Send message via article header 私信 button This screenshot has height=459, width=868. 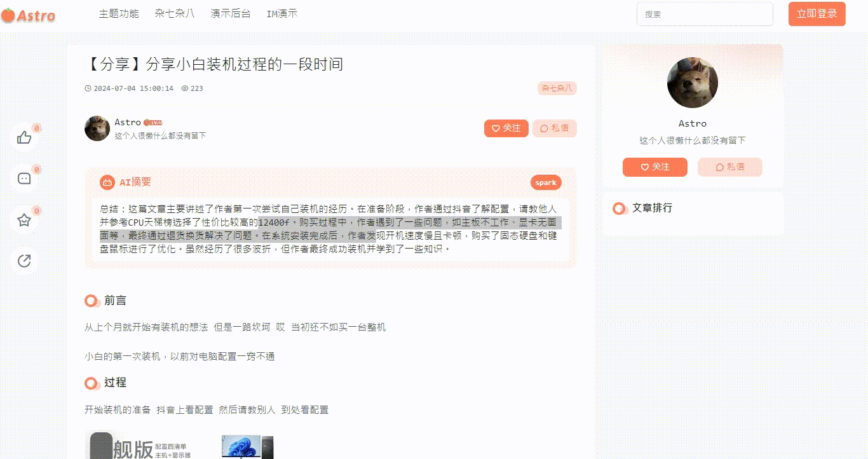click(554, 128)
